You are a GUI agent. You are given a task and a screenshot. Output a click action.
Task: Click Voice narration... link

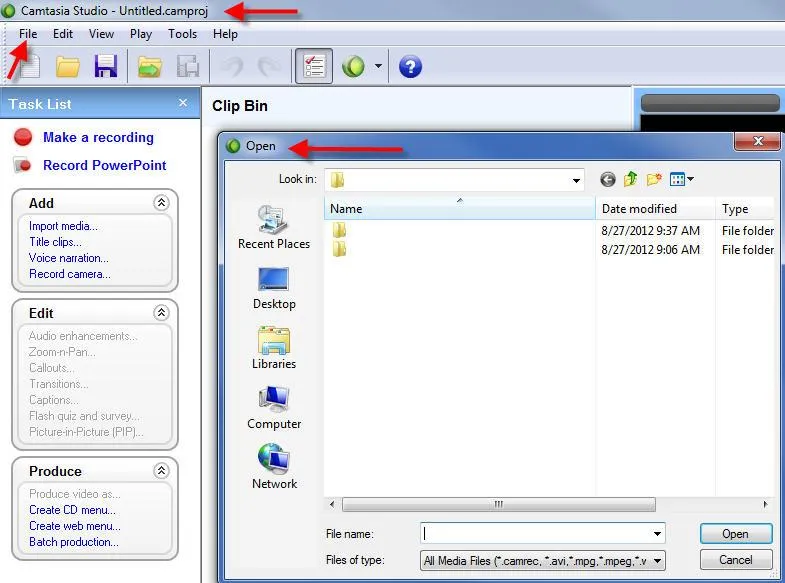point(69,258)
